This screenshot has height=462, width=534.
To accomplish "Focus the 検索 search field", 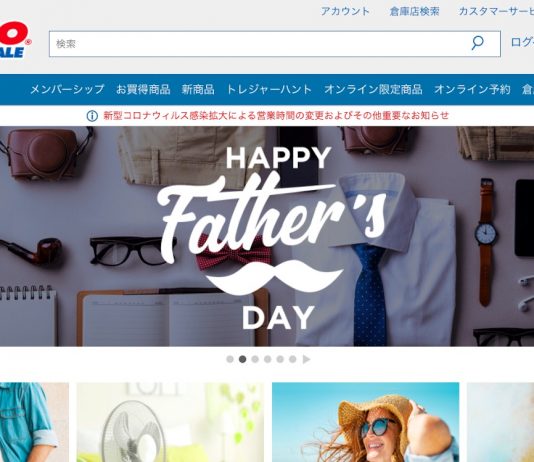I will pos(259,44).
